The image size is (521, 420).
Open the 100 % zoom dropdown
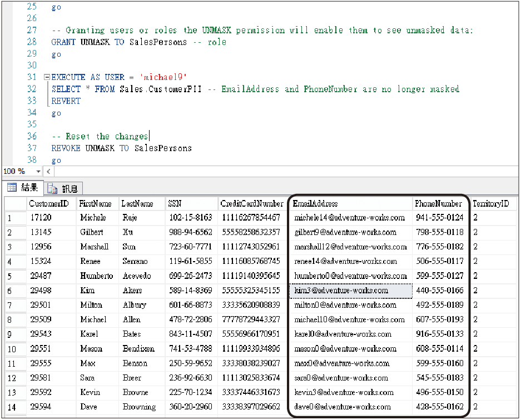[38, 172]
